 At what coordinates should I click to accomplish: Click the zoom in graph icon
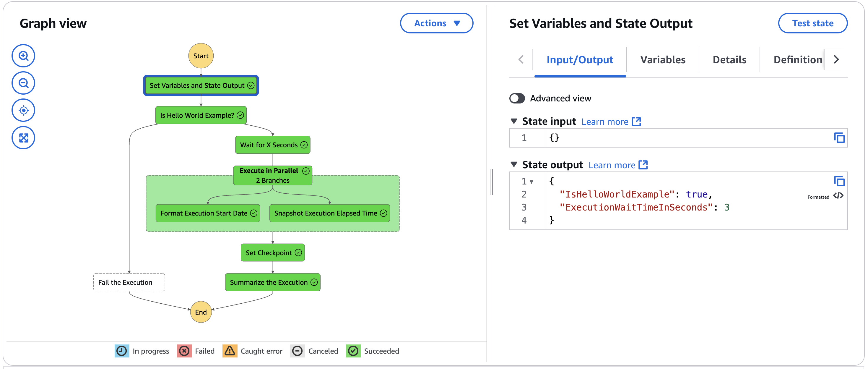pos(23,56)
